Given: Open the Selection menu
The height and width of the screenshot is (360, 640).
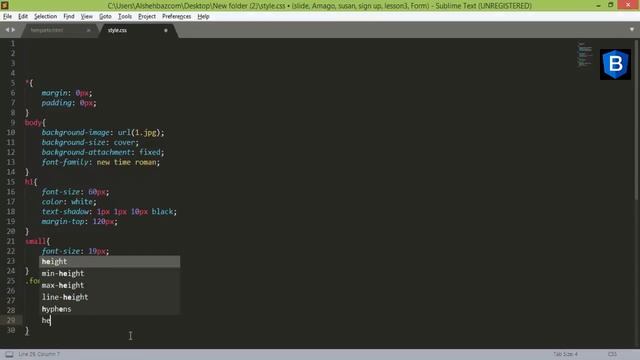Looking at the screenshot, I should pos(45,16).
